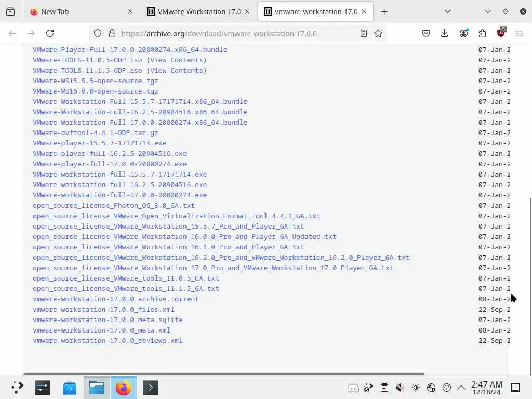Open the extensions puzzle icon
The width and height of the screenshot is (532, 399).
point(482,33)
